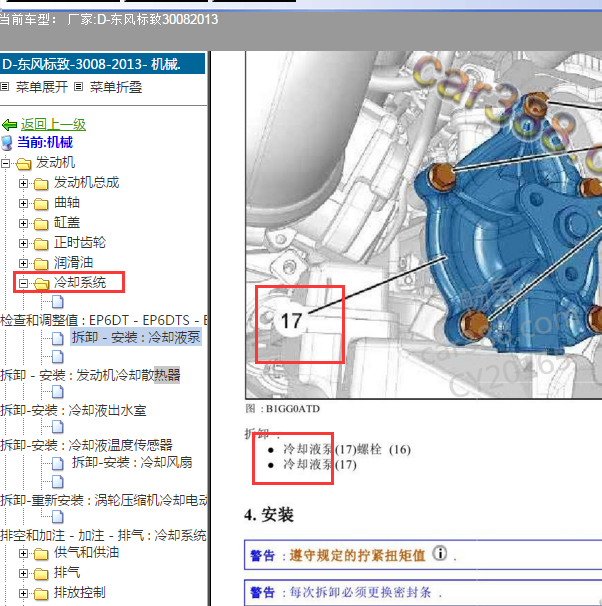The width and height of the screenshot is (602, 606).
Task: Click the 排气 folder icon
Action: point(41,574)
